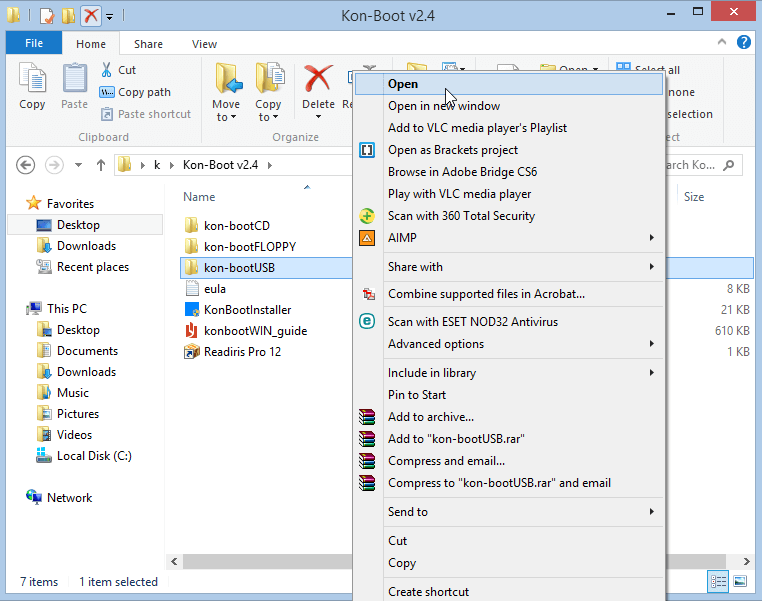
Task: Click the New folder quick access icon
Action: (68, 16)
